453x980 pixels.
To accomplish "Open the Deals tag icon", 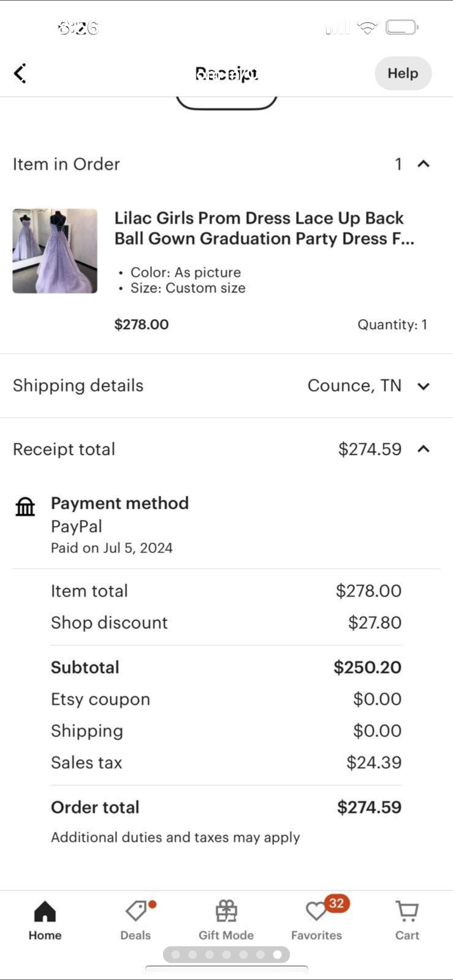I will [x=135, y=911].
